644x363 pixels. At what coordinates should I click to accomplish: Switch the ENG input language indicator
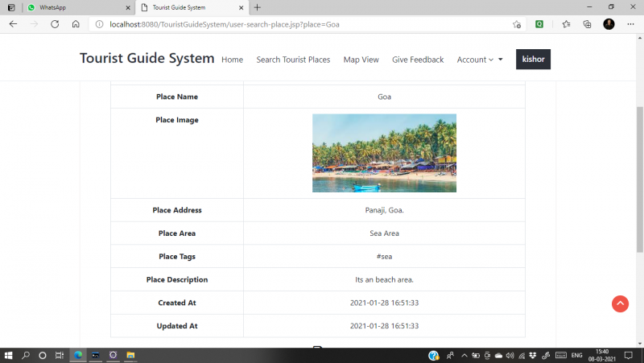pos(576,355)
